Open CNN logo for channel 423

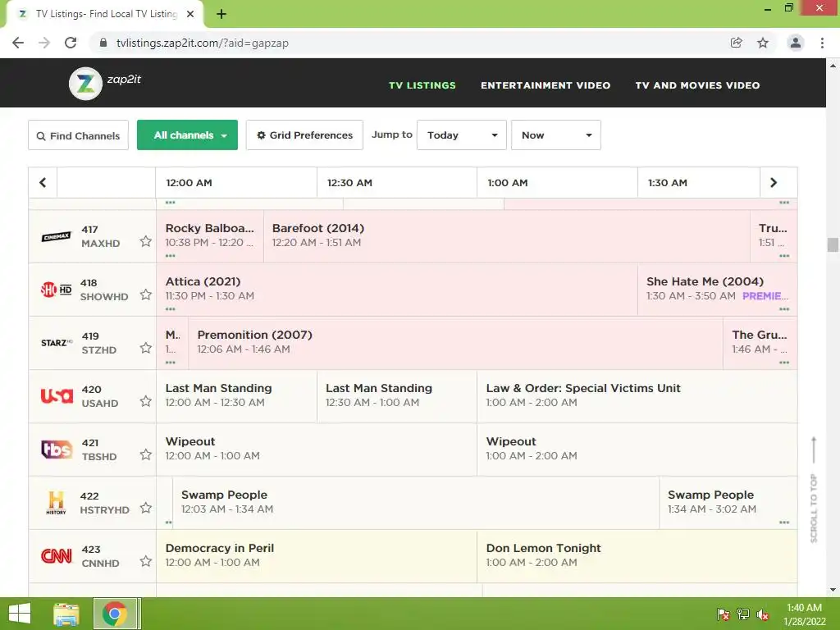coord(57,556)
